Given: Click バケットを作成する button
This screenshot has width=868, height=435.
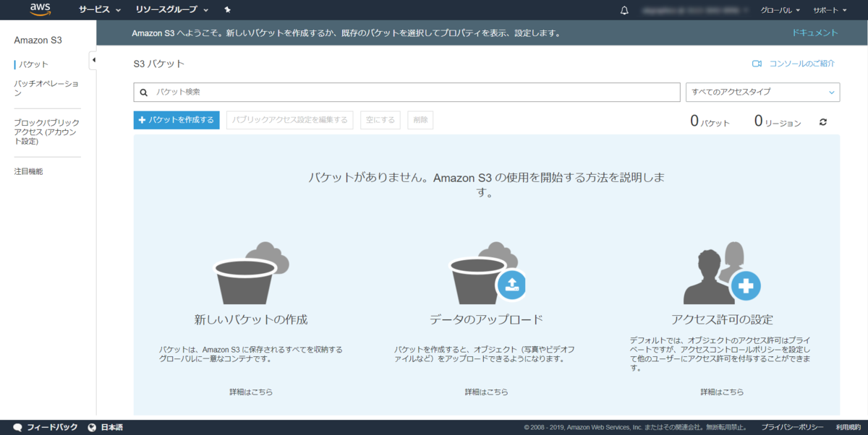Looking at the screenshot, I should 176,120.
